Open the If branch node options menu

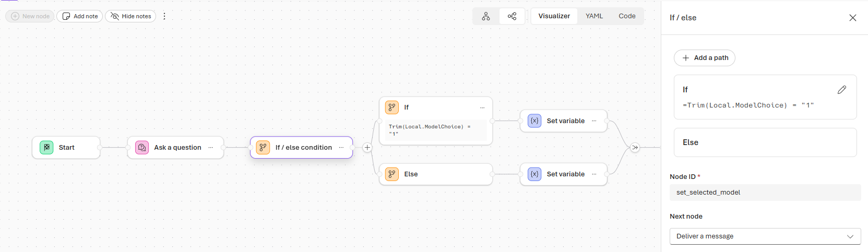point(482,107)
